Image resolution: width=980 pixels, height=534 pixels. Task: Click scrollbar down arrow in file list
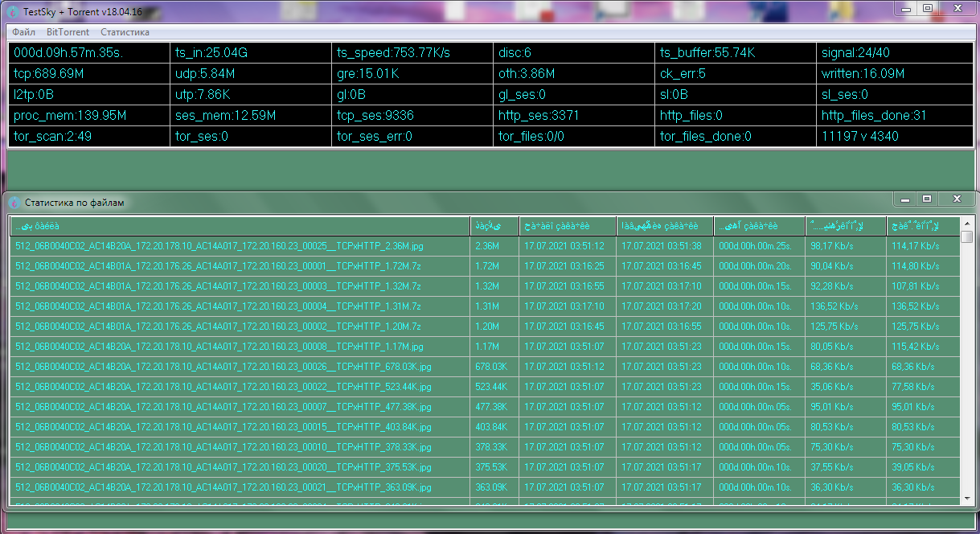point(966,499)
